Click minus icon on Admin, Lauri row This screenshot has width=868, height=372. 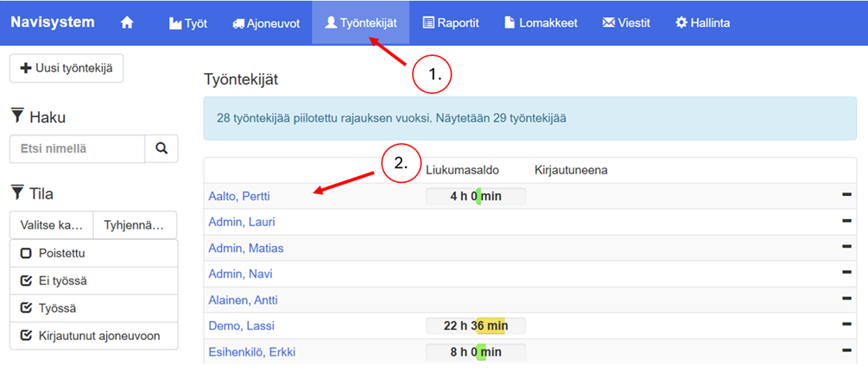click(846, 222)
